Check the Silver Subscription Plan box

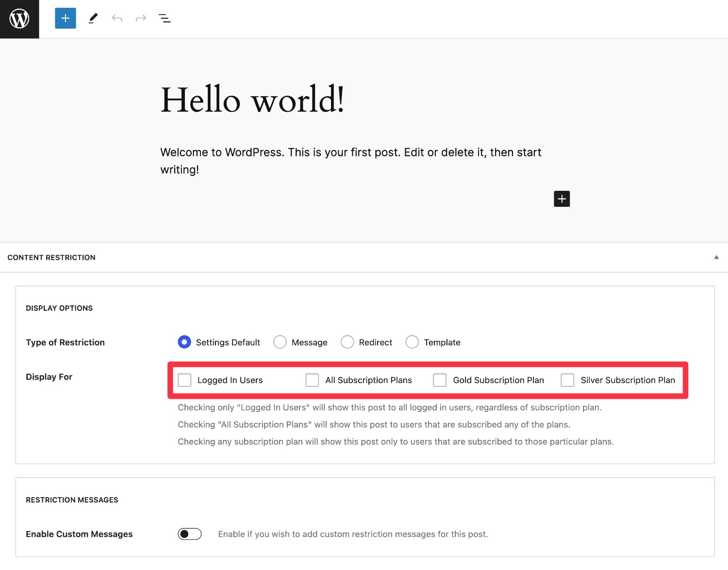click(x=567, y=380)
